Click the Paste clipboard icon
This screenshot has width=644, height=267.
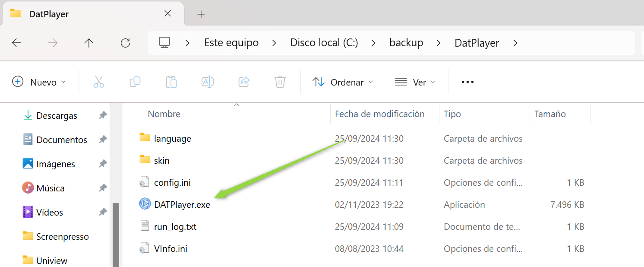(171, 82)
